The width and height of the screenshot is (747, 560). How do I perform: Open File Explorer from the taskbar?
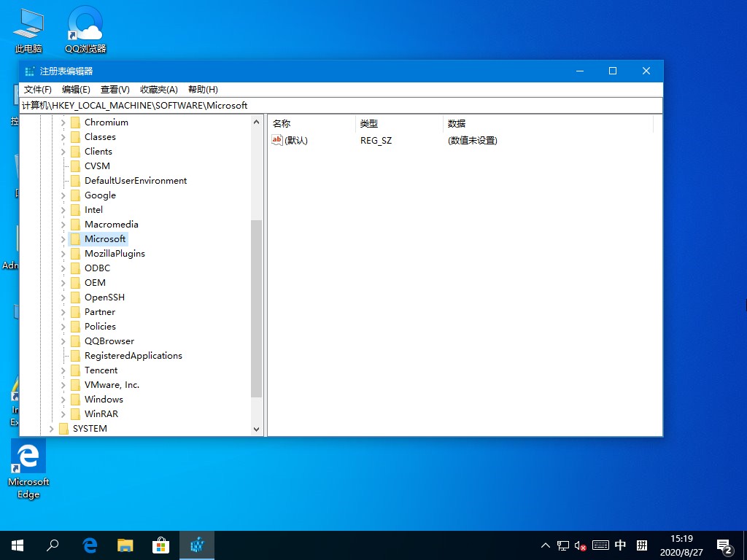pyautogui.click(x=125, y=545)
